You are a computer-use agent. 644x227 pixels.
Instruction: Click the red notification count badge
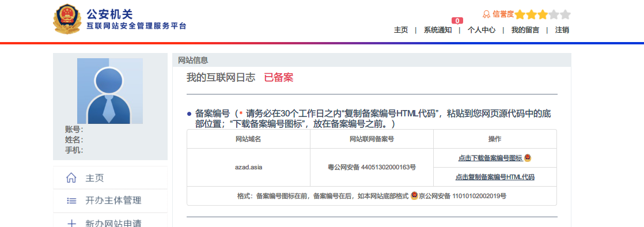pos(457,21)
